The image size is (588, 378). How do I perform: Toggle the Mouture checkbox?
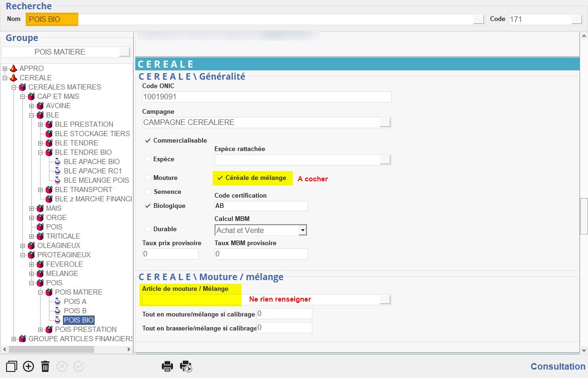pos(148,178)
